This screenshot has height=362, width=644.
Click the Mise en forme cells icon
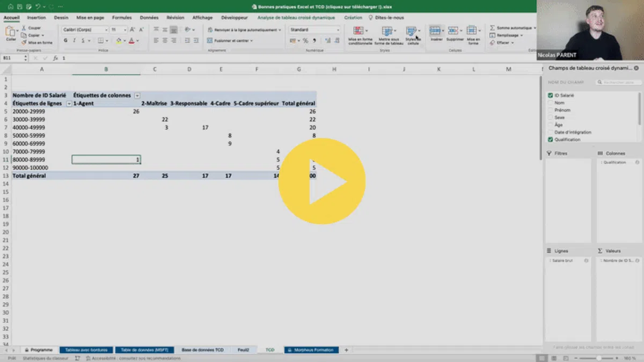[472, 31]
